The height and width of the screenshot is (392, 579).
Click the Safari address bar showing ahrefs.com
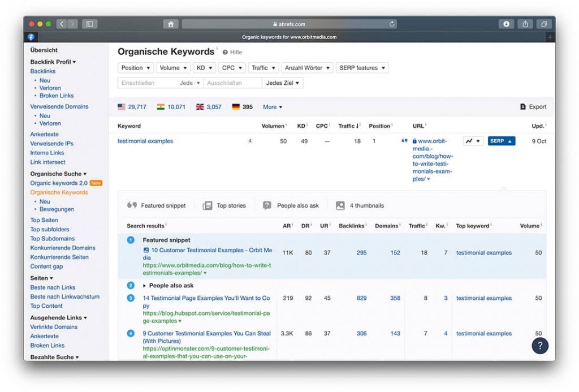pyautogui.click(x=289, y=24)
